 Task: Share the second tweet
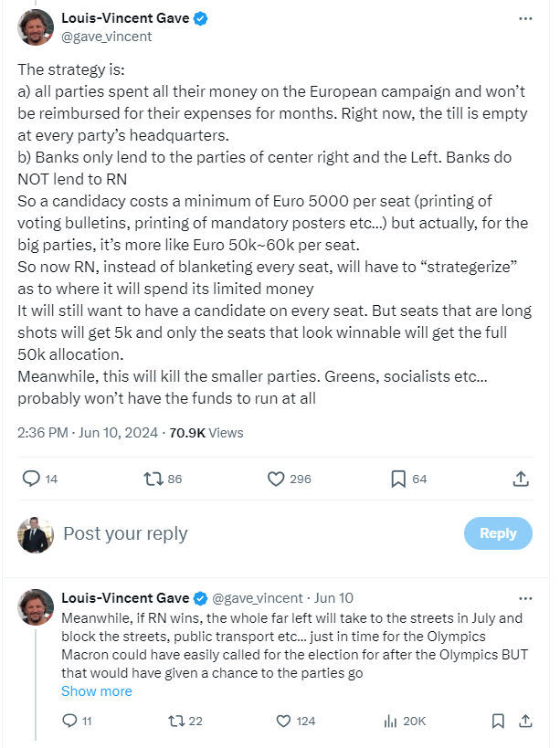[525, 722]
